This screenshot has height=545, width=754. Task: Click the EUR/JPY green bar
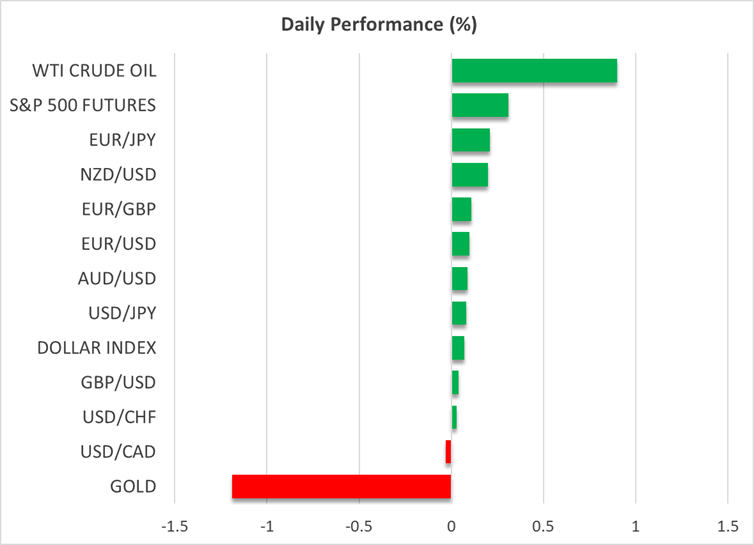click(471, 140)
